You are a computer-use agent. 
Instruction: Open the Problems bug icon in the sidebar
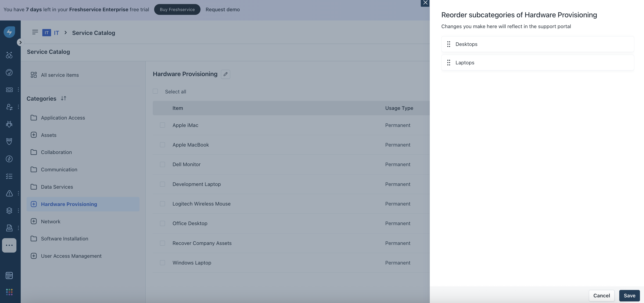[9, 124]
